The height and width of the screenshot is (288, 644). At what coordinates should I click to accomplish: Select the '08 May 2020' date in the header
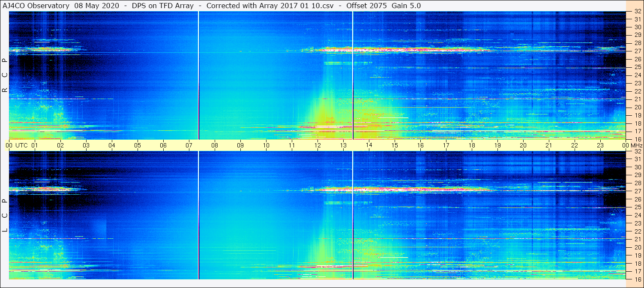pos(96,6)
